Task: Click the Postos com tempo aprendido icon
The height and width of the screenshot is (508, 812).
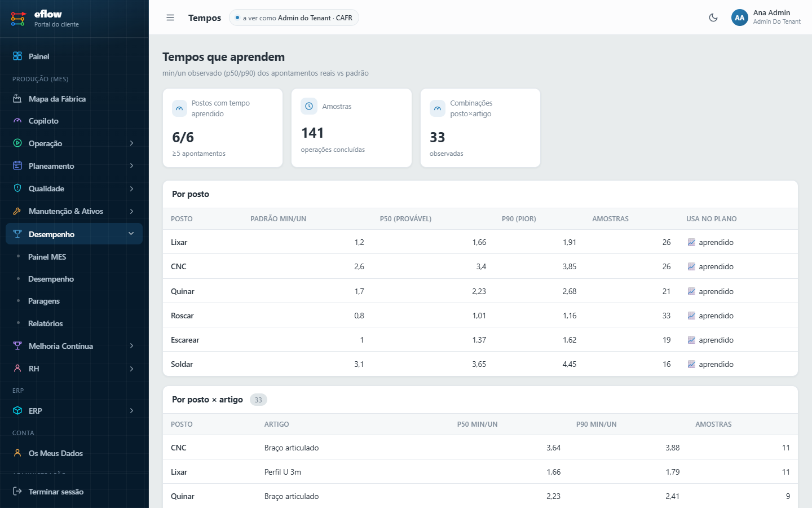Action: click(179, 108)
